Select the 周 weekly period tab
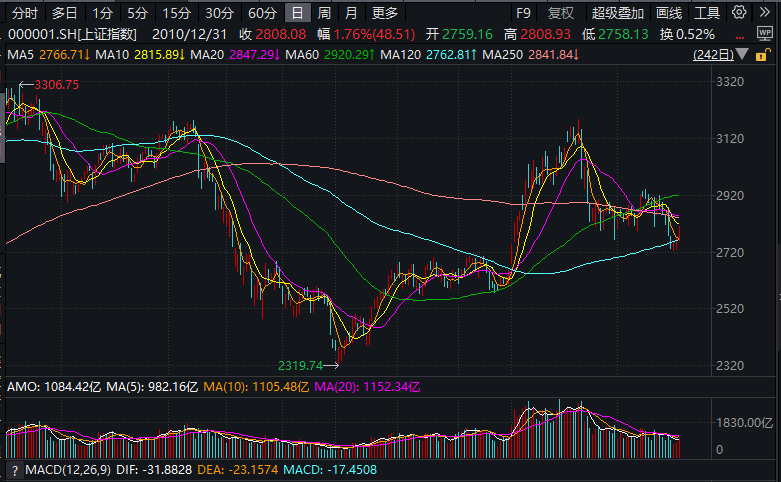 click(x=324, y=13)
